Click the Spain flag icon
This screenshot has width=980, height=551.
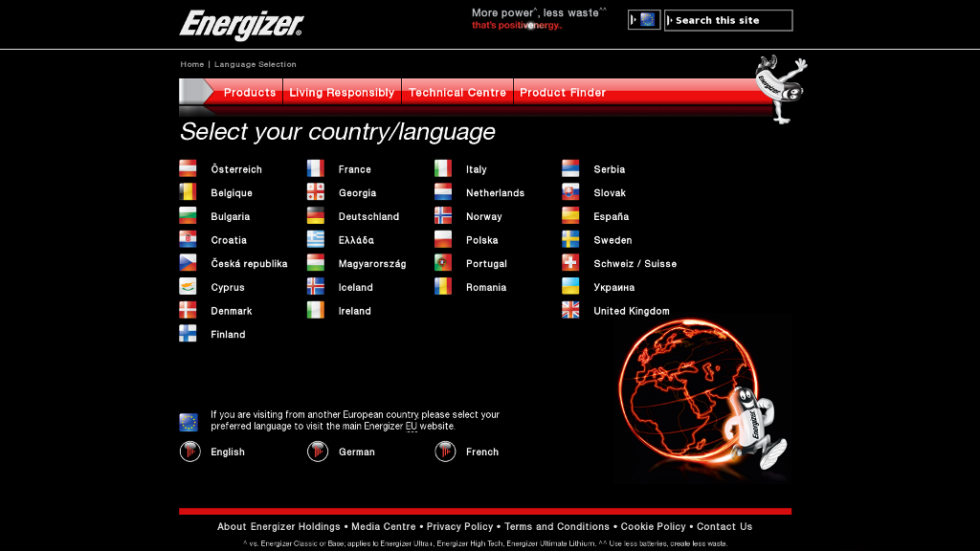click(x=570, y=216)
